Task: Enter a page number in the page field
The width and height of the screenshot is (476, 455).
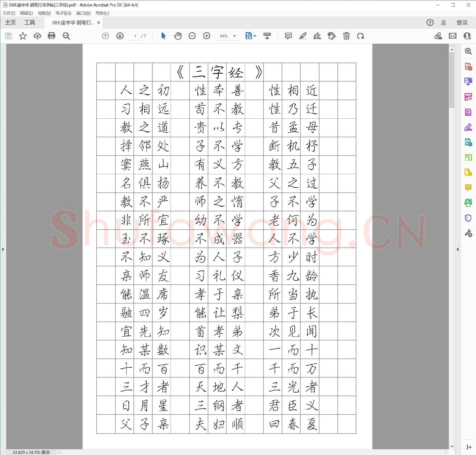Action: [x=135, y=36]
